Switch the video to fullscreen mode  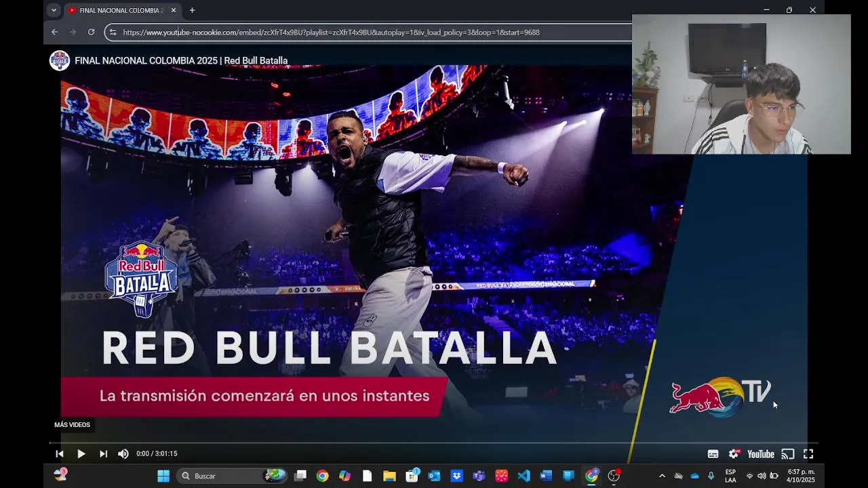point(808,454)
